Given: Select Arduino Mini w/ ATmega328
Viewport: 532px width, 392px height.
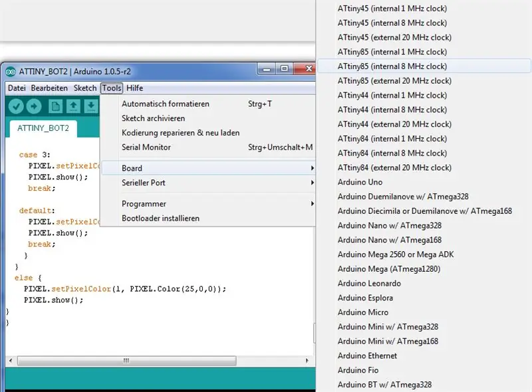Looking at the screenshot, I should (424, 327).
